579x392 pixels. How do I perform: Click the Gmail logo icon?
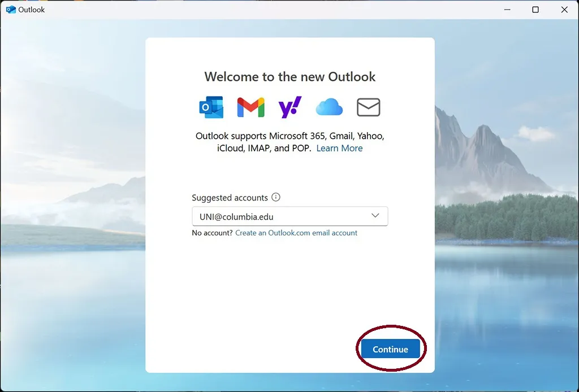pyautogui.click(x=250, y=107)
